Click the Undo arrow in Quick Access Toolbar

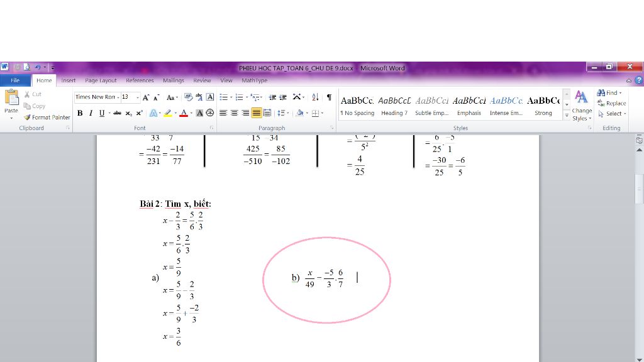pyautogui.click(x=38, y=67)
